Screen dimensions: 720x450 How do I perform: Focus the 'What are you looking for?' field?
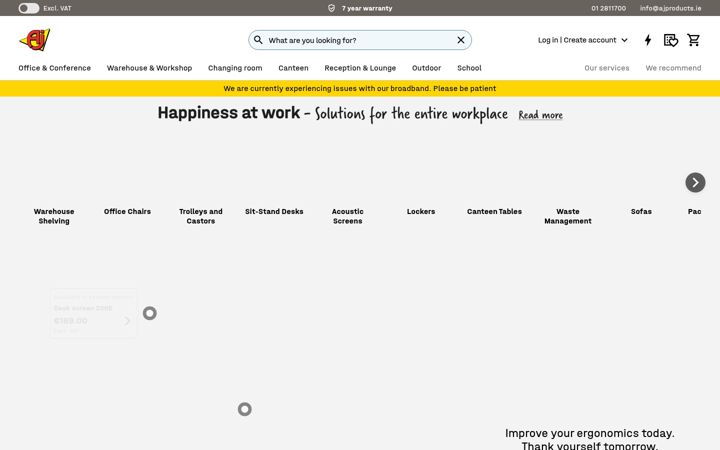coord(360,40)
